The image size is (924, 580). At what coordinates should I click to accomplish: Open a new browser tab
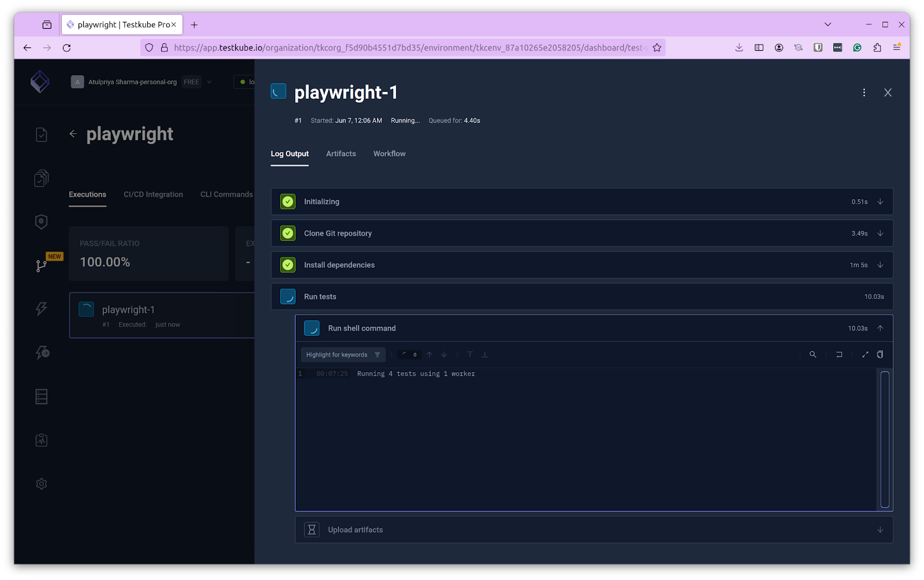click(x=194, y=25)
